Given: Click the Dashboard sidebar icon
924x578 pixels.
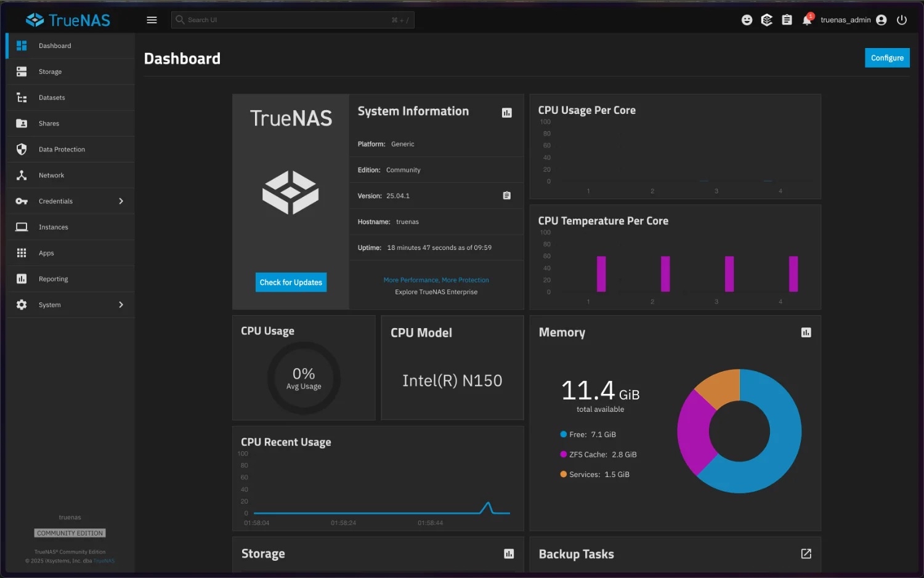Looking at the screenshot, I should pos(22,46).
